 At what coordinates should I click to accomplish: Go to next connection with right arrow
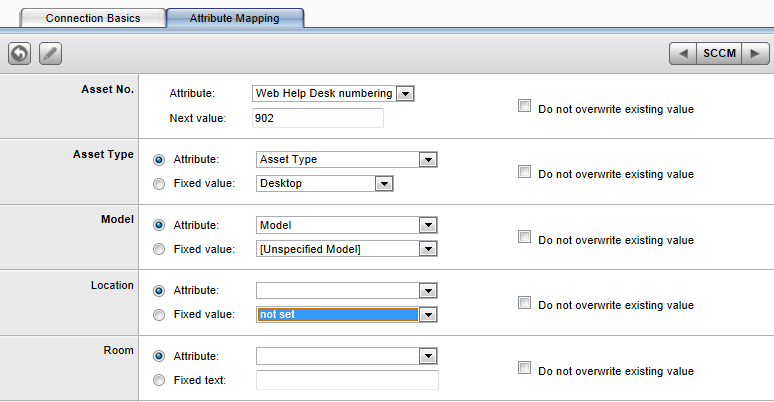(756, 53)
